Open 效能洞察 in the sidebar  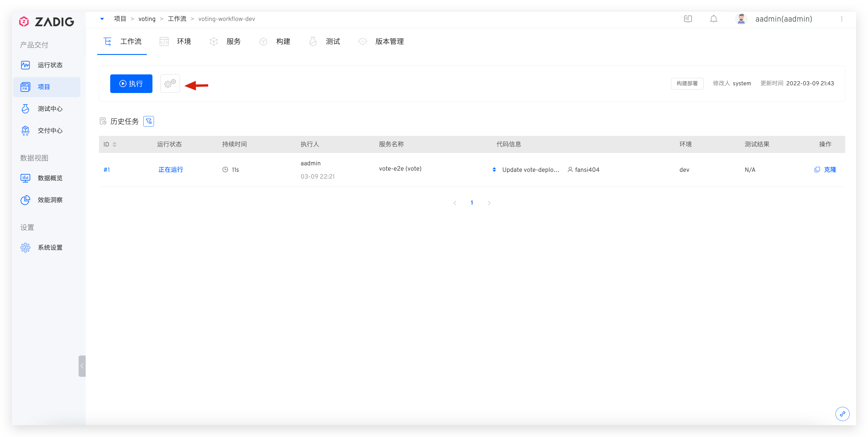(x=50, y=200)
